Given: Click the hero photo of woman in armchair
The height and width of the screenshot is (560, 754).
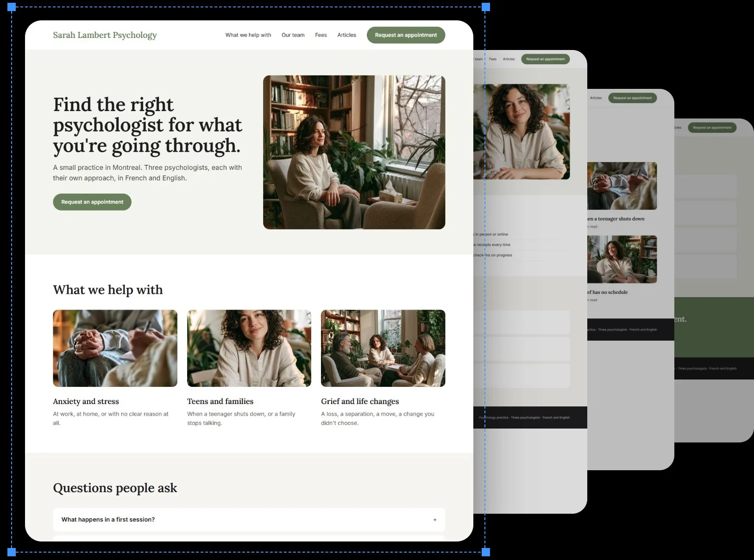Looking at the screenshot, I should (x=354, y=152).
